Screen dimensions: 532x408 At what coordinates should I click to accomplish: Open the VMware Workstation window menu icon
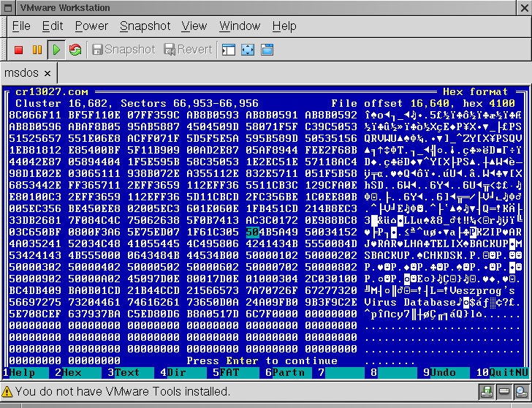pyautogui.click(x=8, y=7)
